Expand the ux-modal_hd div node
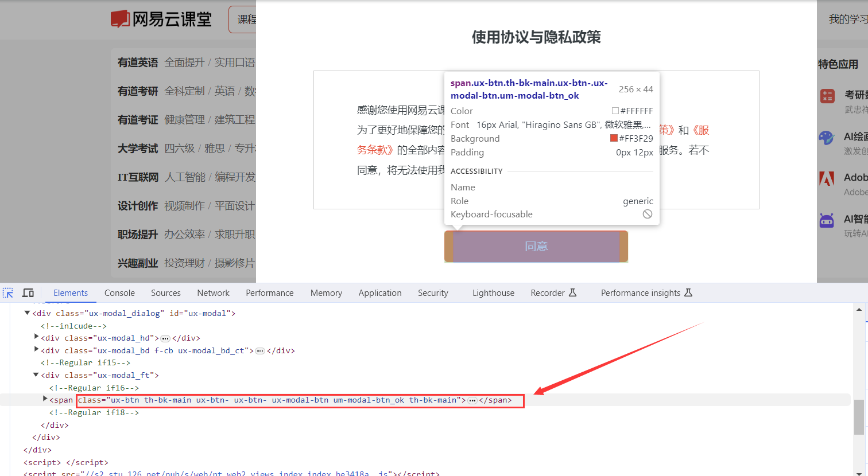This screenshot has height=476, width=868. 36,337
